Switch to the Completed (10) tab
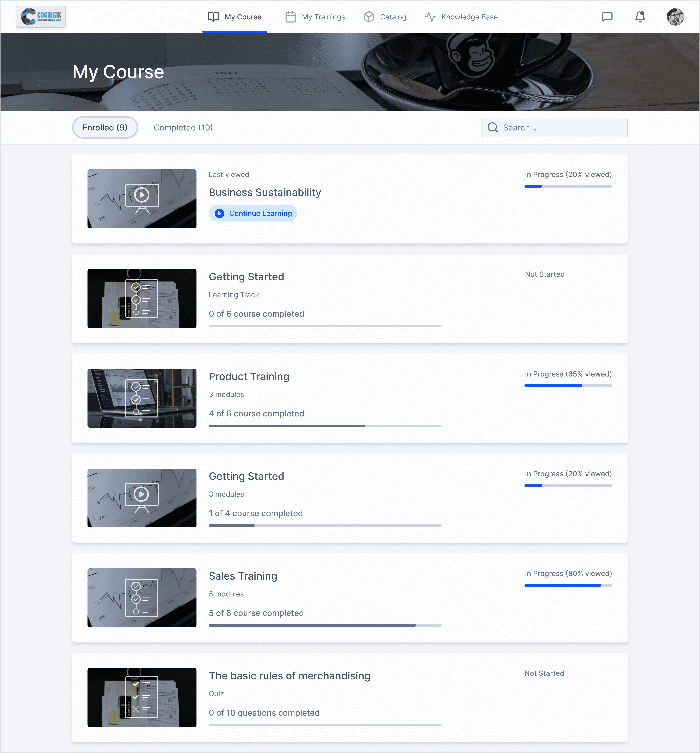Image resolution: width=700 pixels, height=753 pixels. [x=183, y=128]
